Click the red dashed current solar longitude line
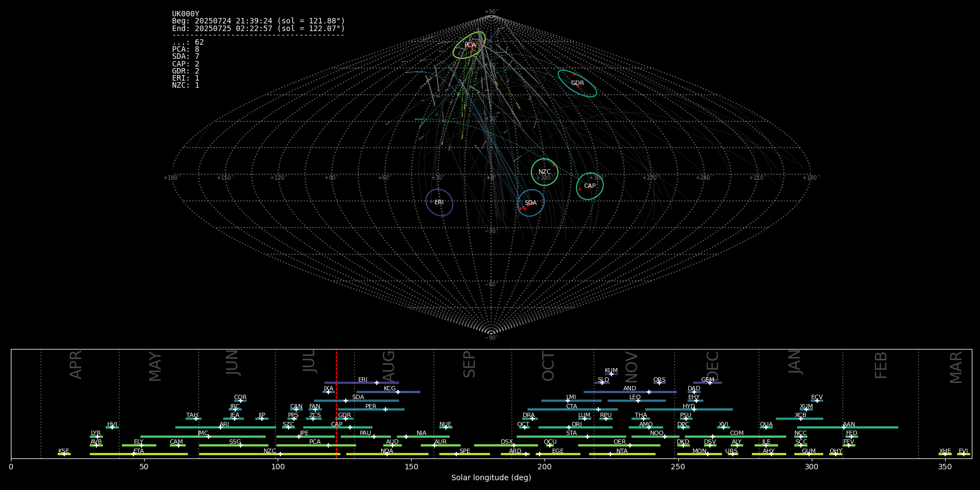 [336, 404]
